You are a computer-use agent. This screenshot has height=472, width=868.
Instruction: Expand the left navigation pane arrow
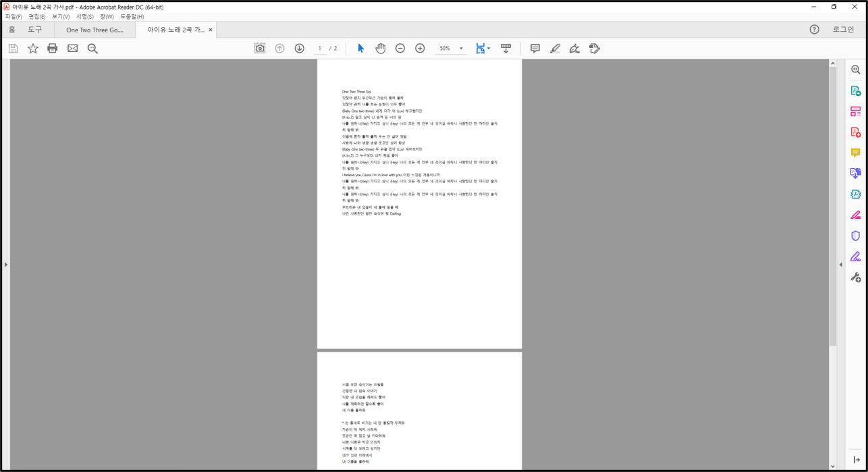coord(6,265)
